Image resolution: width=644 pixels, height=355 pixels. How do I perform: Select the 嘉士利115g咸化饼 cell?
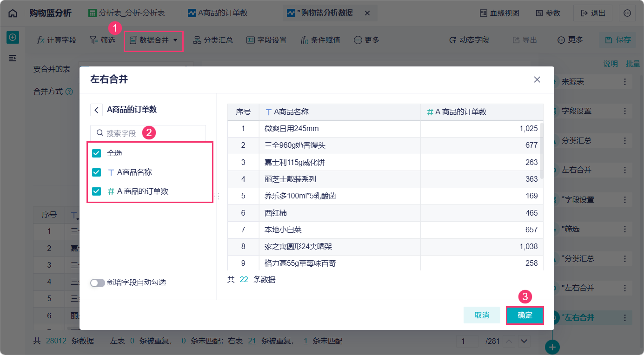click(339, 162)
